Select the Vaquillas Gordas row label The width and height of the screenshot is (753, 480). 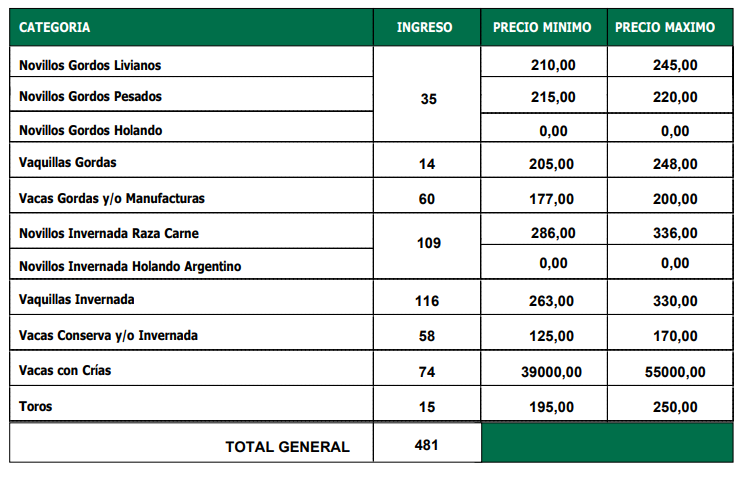point(67,162)
